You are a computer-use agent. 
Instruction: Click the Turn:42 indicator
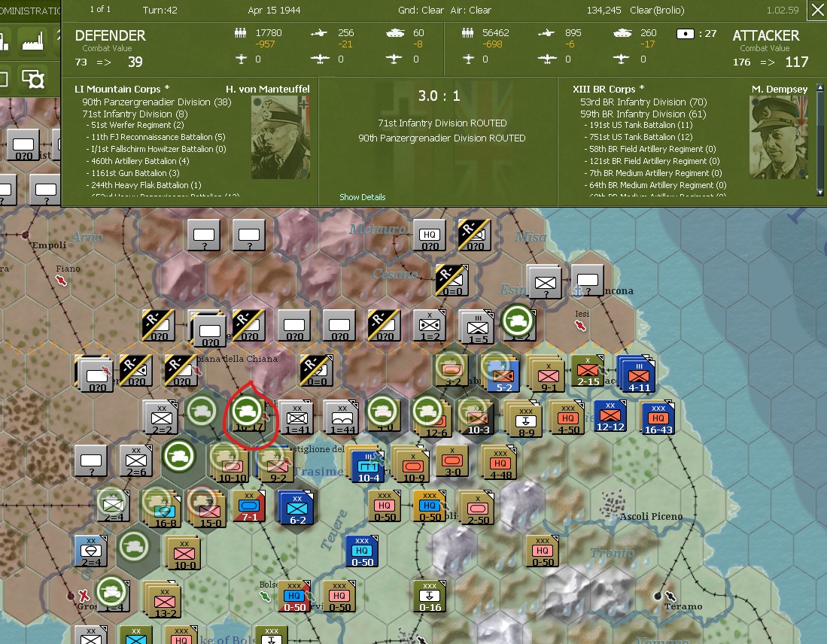(x=160, y=10)
